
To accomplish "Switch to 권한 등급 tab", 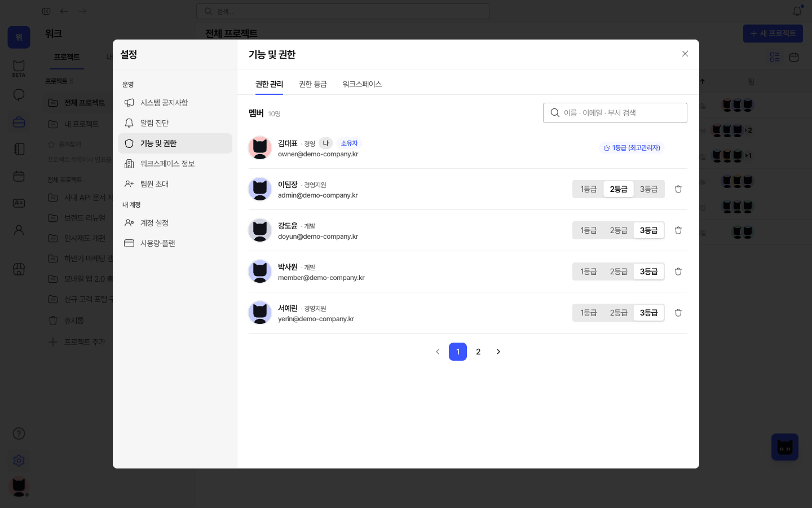I will (313, 84).
